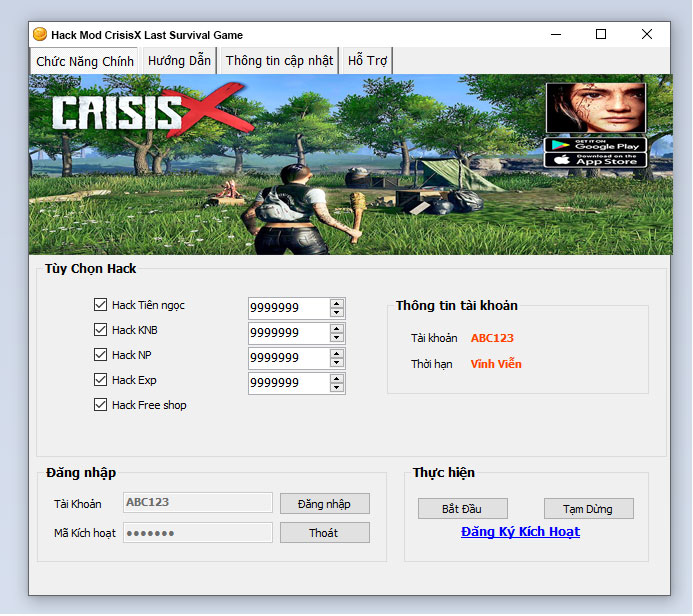Toggle the Hack Free shop checkbox
This screenshot has width=693, height=616.
100,405
